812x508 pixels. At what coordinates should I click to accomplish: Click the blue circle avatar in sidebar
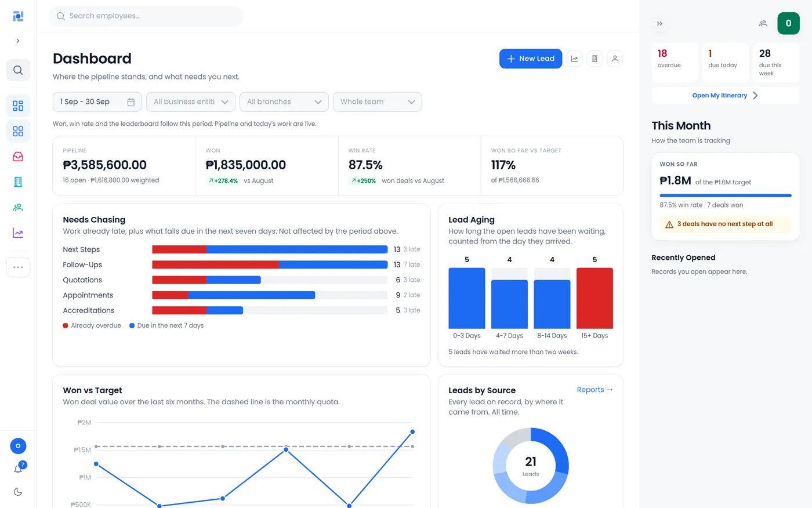pyautogui.click(x=18, y=446)
